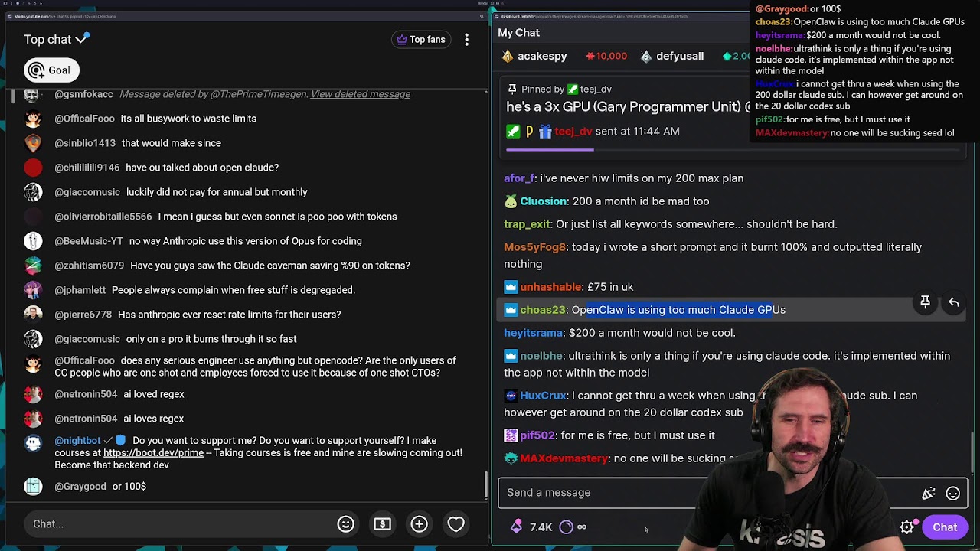Open channel points balance 7.4K

coord(532,527)
